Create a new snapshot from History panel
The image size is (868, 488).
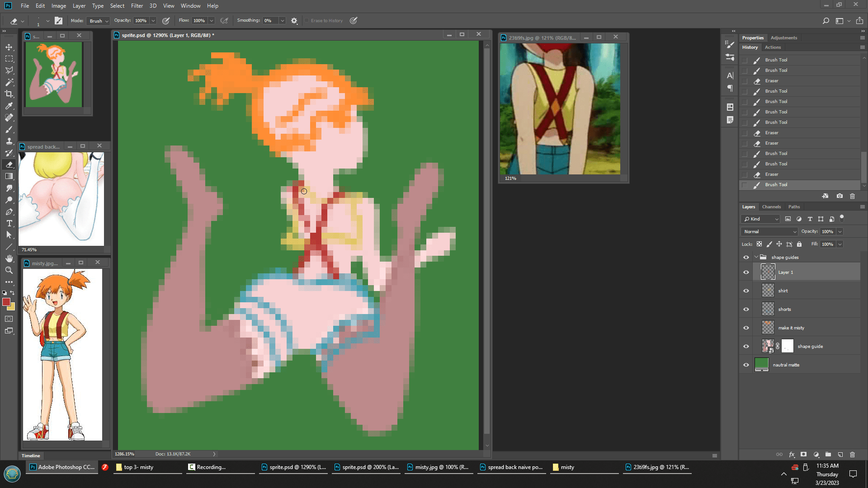click(x=840, y=196)
